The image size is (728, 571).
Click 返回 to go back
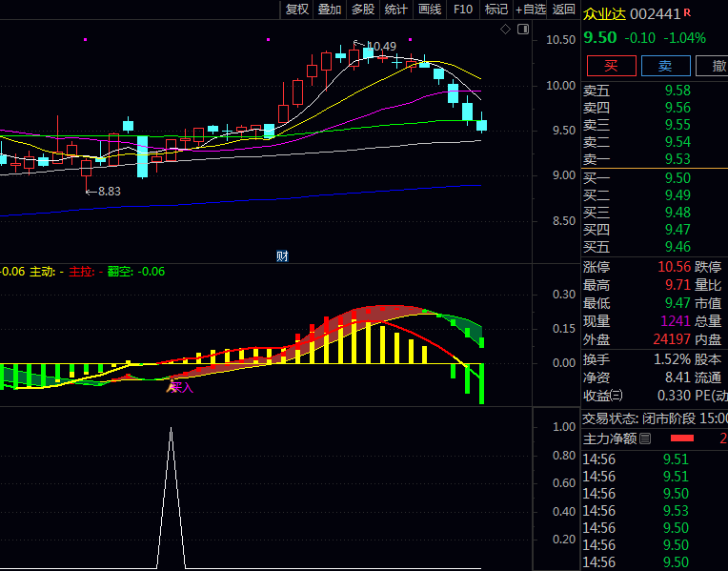[x=564, y=10]
